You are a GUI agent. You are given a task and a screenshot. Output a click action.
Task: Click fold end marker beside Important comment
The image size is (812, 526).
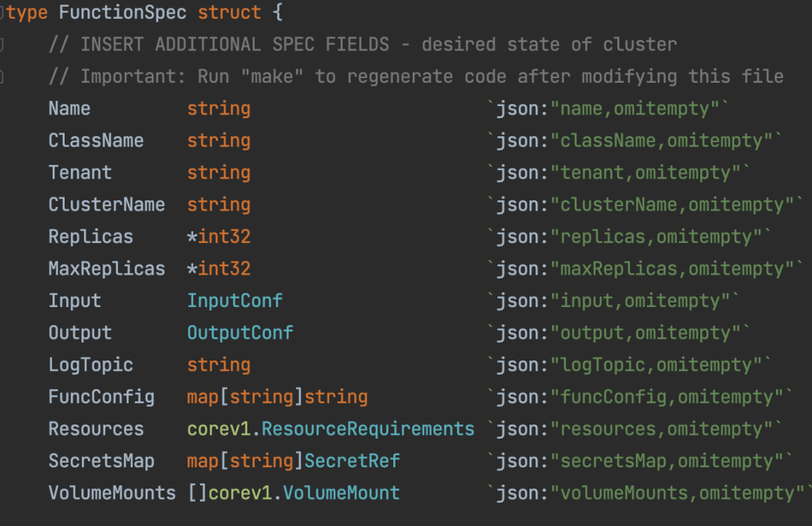pyautogui.click(x=2, y=76)
